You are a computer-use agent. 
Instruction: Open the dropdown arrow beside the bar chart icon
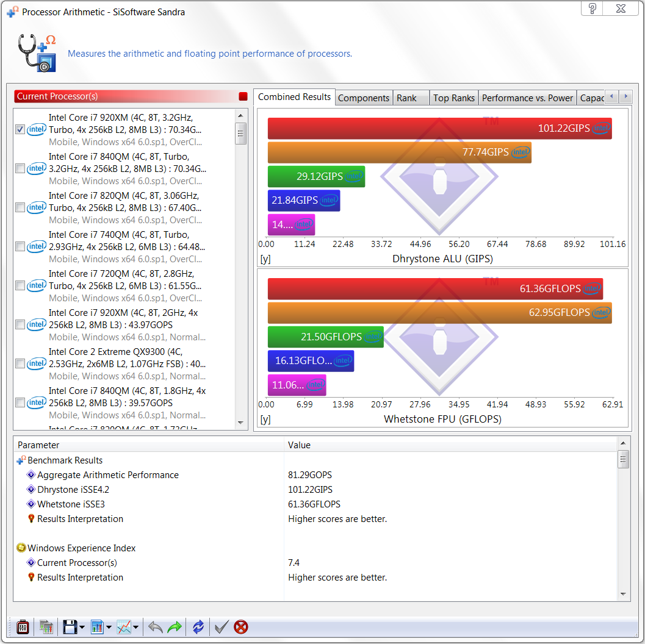109,627
